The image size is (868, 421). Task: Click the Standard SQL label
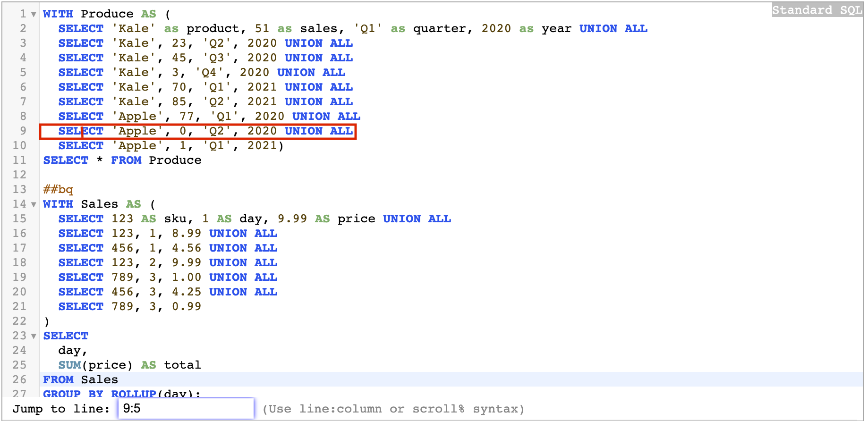(x=817, y=10)
